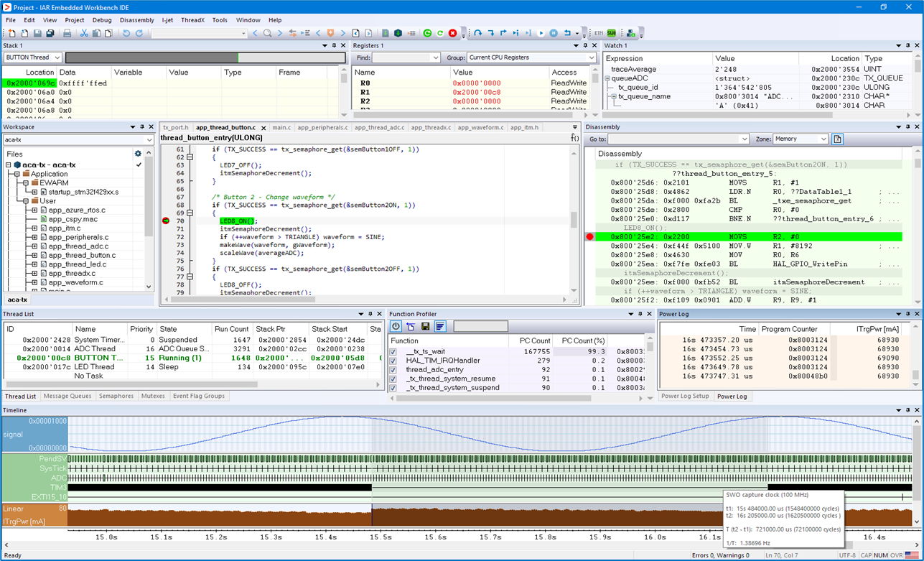This screenshot has width=924, height=561.
Task: Switch to the Power Log Setup tab
Action: point(684,397)
